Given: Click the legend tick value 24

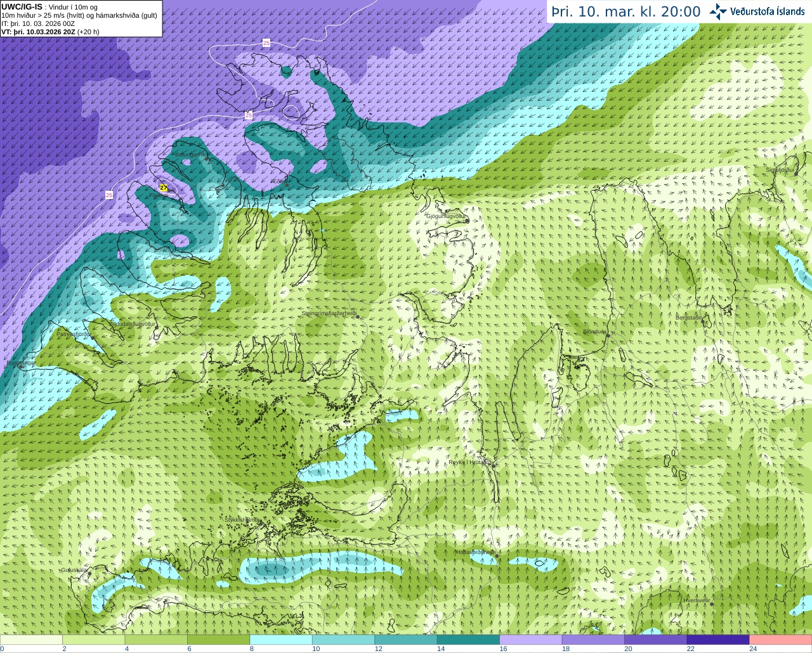Looking at the screenshot, I should tap(753, 649).
